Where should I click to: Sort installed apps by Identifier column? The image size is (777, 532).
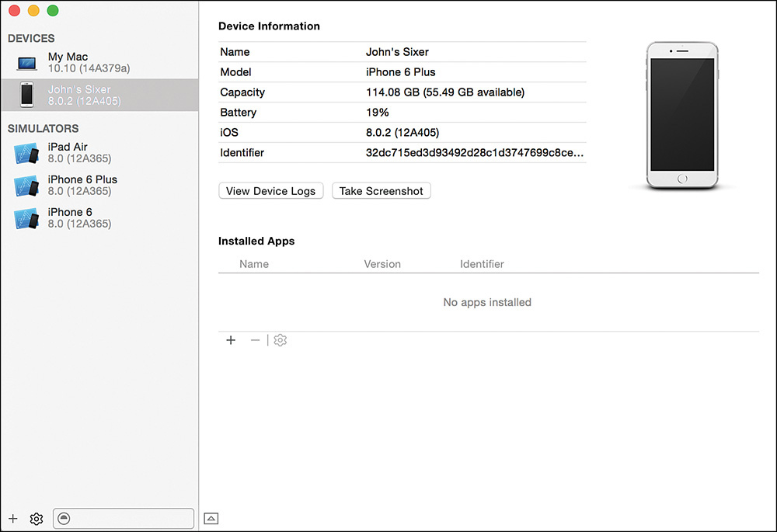[x=482, y=264]
